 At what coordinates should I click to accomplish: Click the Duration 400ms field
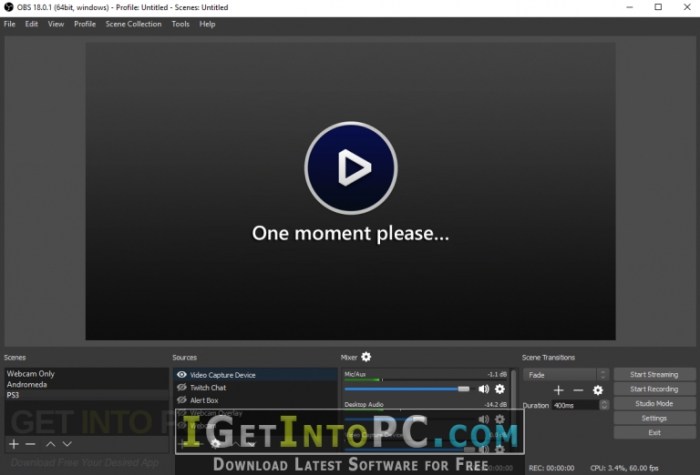575,405
